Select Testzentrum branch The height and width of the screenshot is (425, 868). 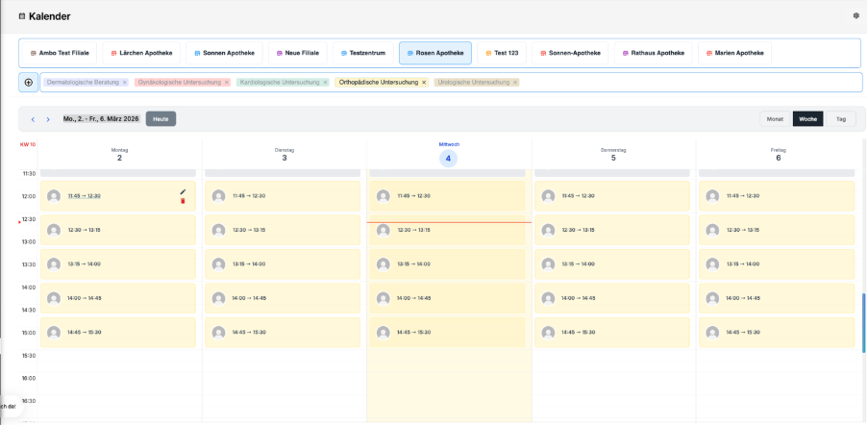(363, 53)
